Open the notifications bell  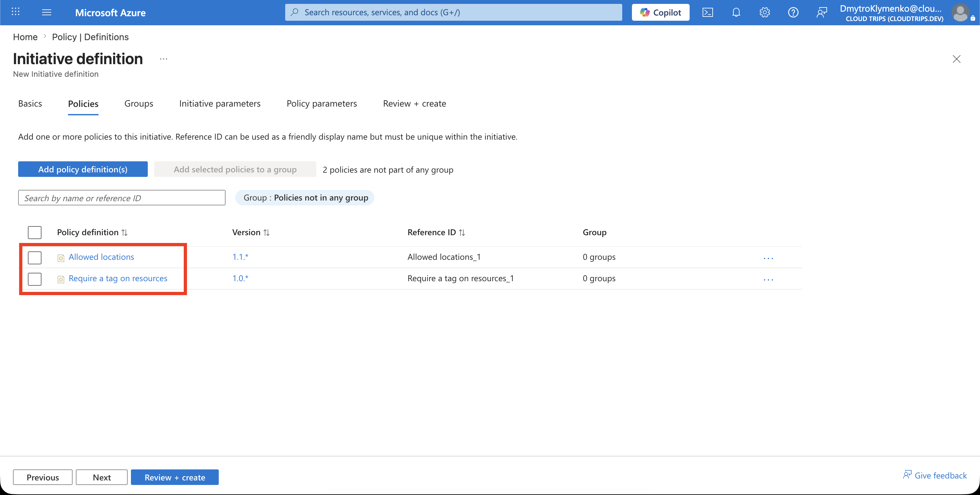tap(736, 13)
